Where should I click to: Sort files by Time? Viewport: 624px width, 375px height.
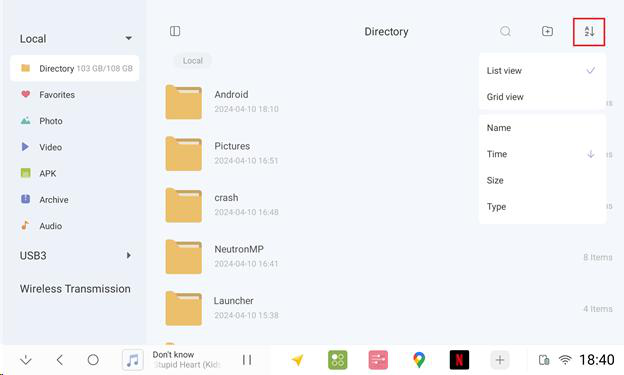point(542,154)
